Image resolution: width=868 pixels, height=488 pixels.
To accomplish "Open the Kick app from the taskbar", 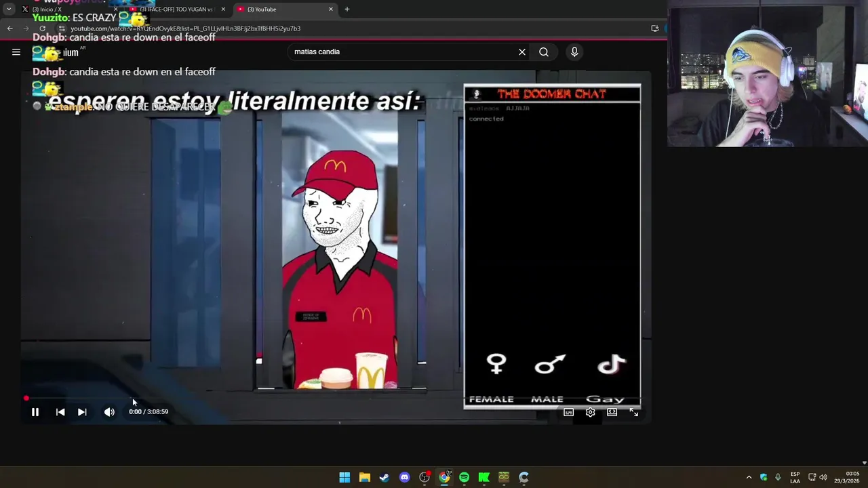I will 484,477.
